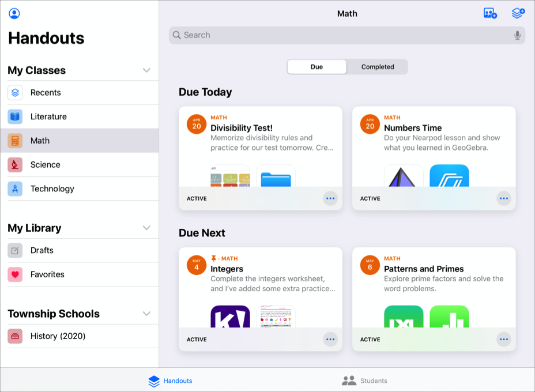Open the user account profile icon

click(14, 14)
